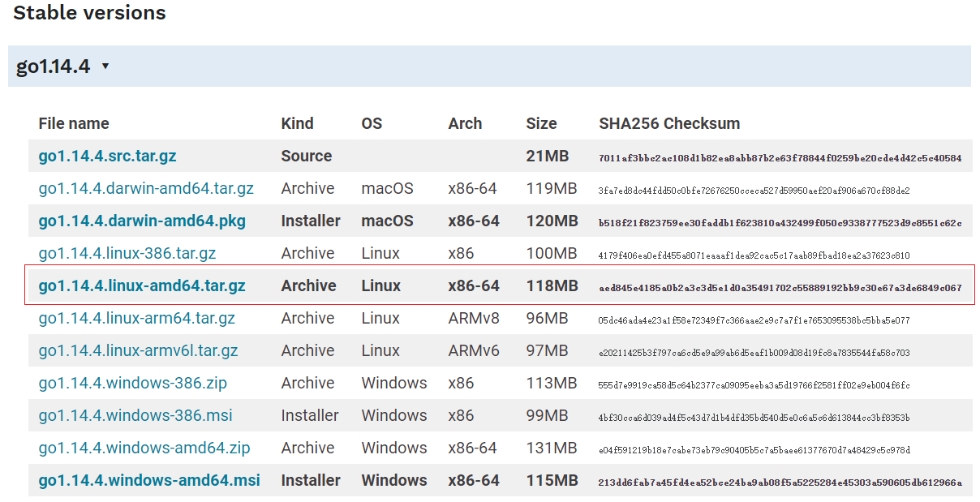Download go1.14.4.windows-amd64.msi installer

tap(149, 480)
